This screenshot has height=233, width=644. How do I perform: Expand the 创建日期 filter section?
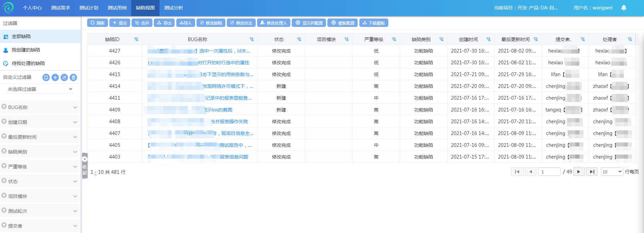[x=40, y=122]
